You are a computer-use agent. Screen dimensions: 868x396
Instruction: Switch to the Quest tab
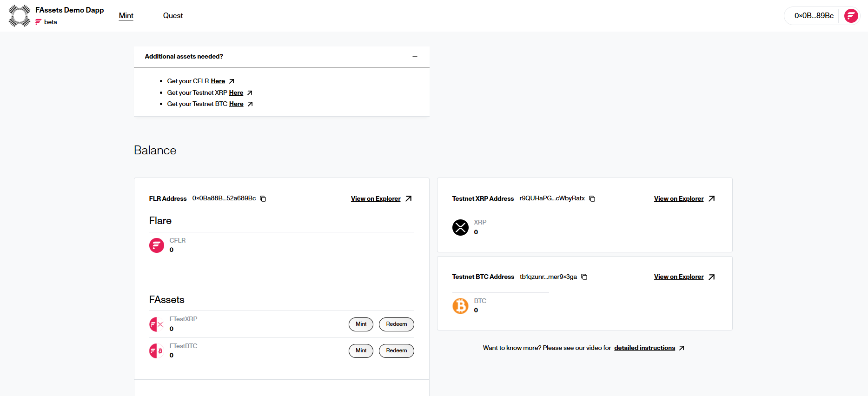click(173, 16)
